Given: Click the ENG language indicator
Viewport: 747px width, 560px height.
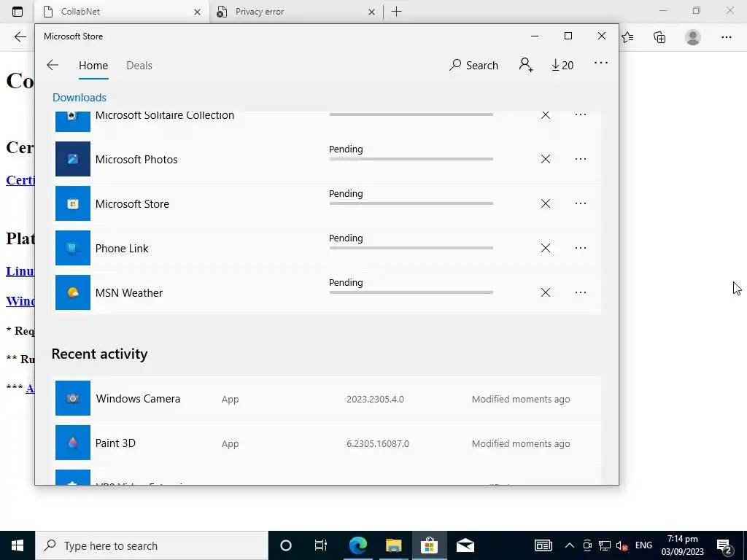Looking at the screenshot, I should (x=643, y=545).
